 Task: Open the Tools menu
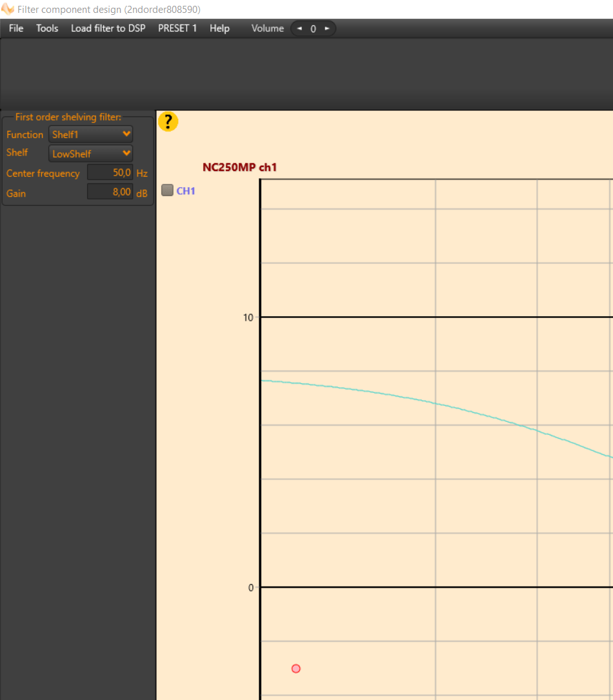coord(47,28)
